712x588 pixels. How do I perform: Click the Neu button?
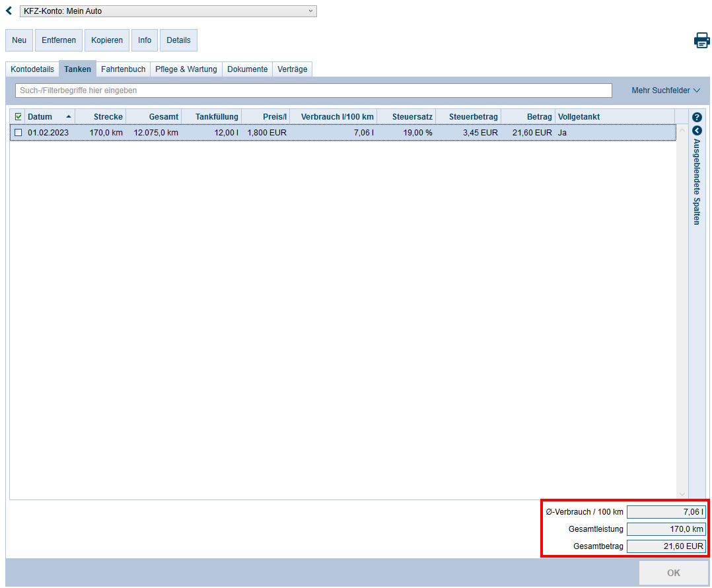coord(19,40)
